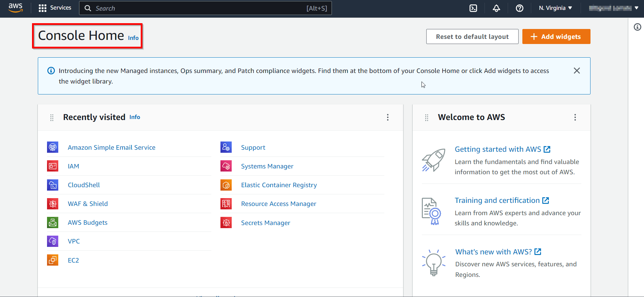Open the AWS Budgets link

tap(88, 222)
